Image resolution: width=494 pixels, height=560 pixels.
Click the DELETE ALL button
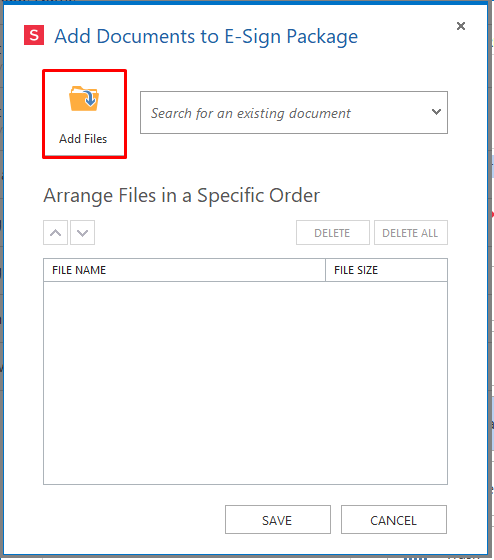click(x=411, y=233)
